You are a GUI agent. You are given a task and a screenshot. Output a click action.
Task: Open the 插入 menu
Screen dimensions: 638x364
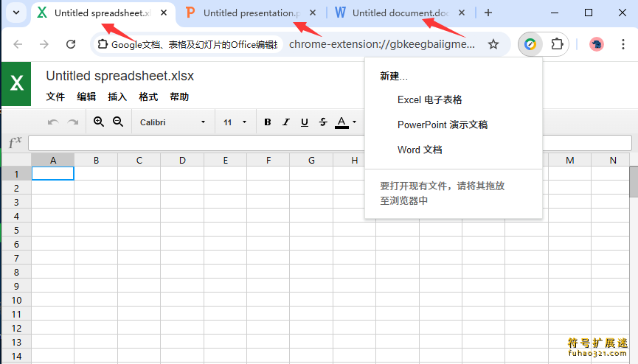click(117, 97)
